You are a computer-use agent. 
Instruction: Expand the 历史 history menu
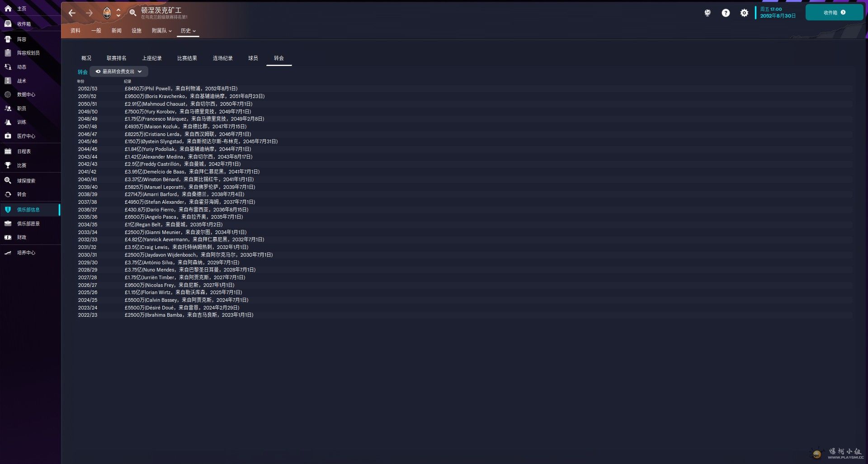(188, 31)
